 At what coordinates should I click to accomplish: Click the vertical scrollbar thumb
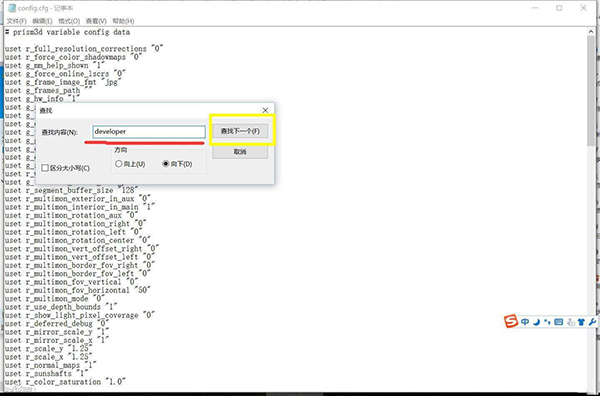(x=591, y=90)
